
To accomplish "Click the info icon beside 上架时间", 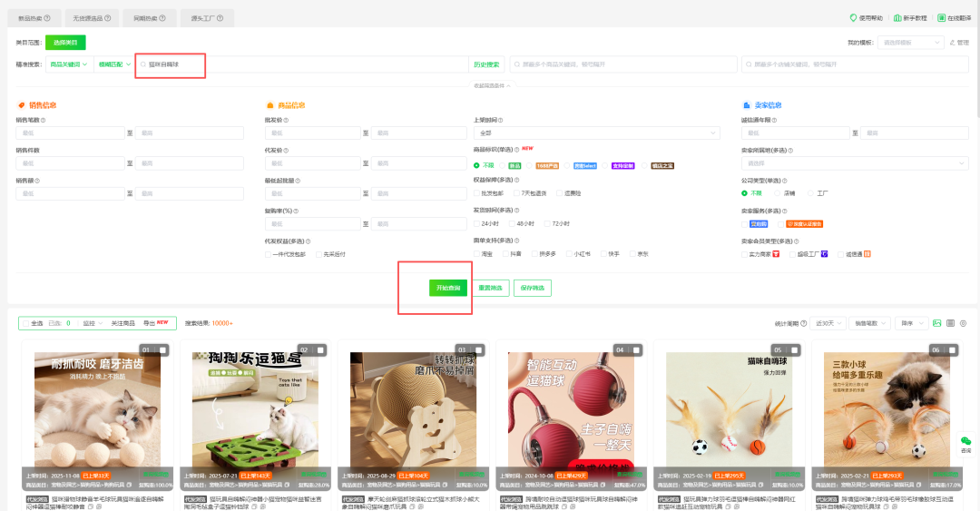I will pos(501,120).
